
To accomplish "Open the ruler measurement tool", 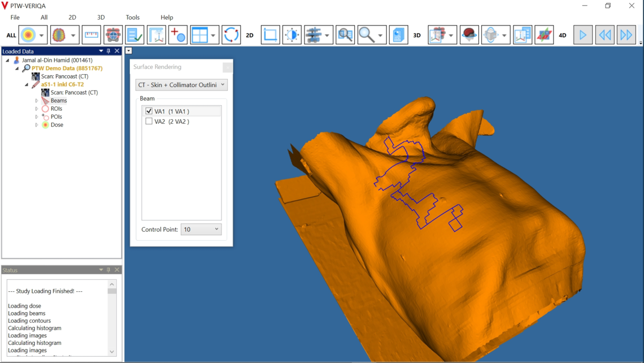I will [90, 34].
